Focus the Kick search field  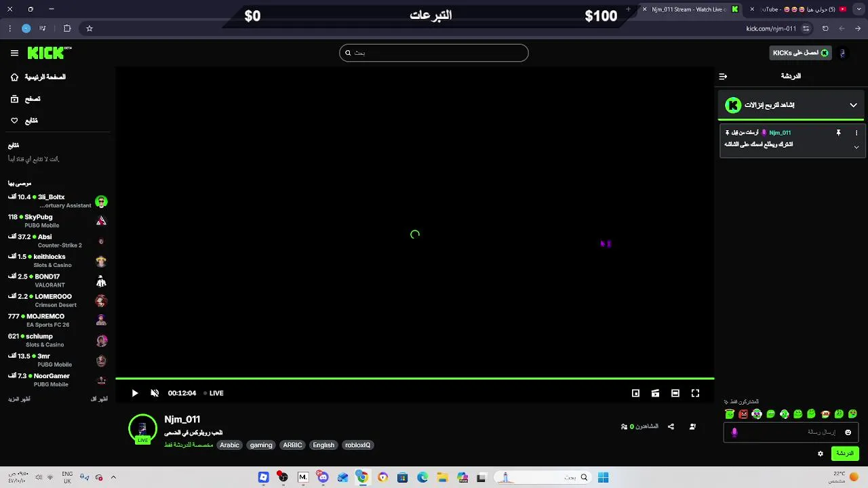434,53
